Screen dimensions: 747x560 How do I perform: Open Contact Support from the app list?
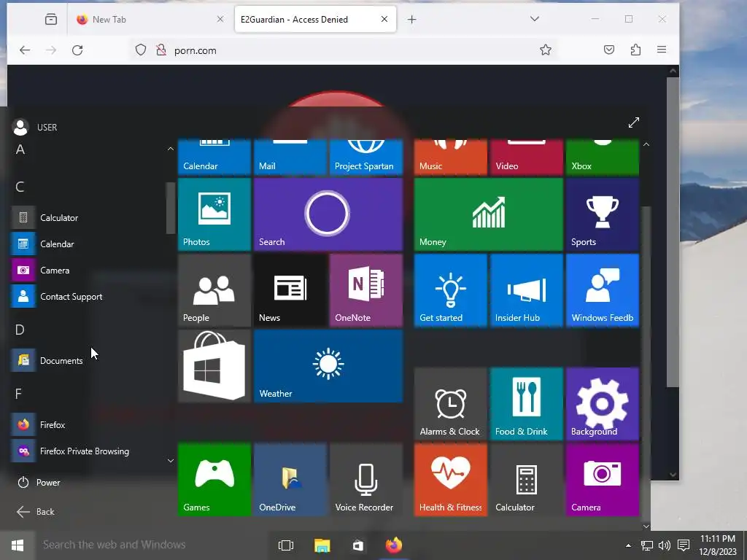(x=88, y=296)
